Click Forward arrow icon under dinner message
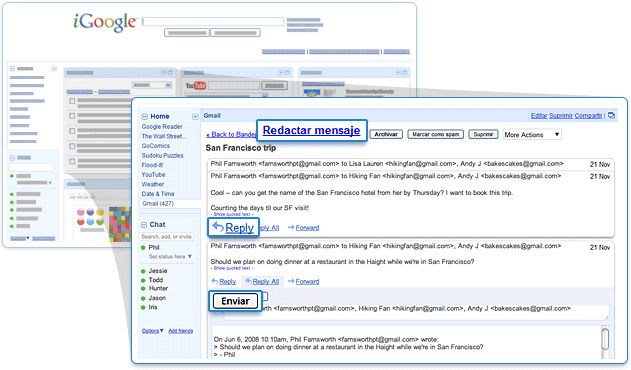This screenshot has height=370, width=631. [291, 281]
